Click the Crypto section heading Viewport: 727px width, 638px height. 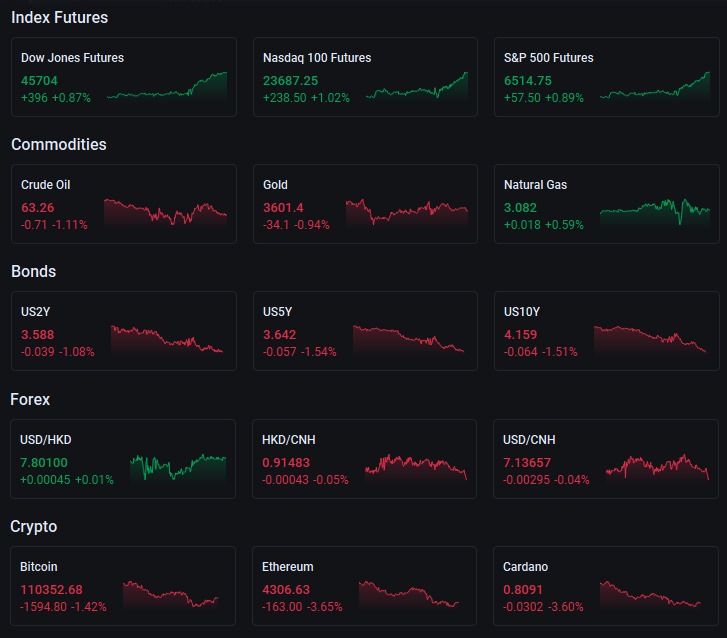pyautogui.click(x=33, y=527)
